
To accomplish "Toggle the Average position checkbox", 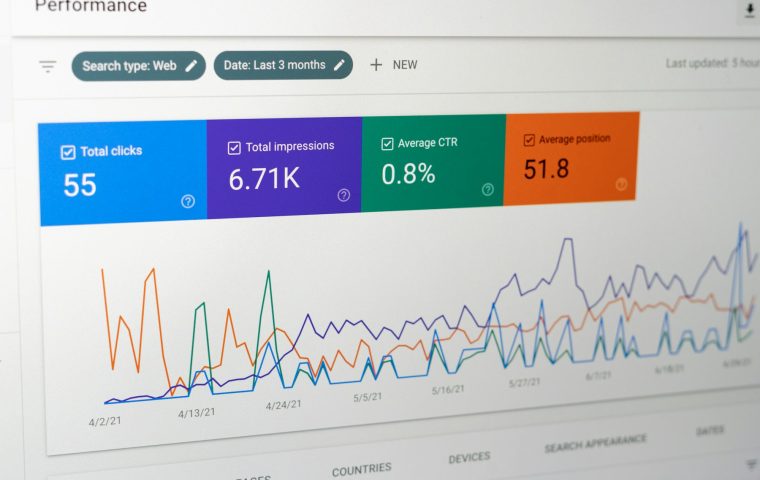I will pyautogui.click(x=529, y=140).
